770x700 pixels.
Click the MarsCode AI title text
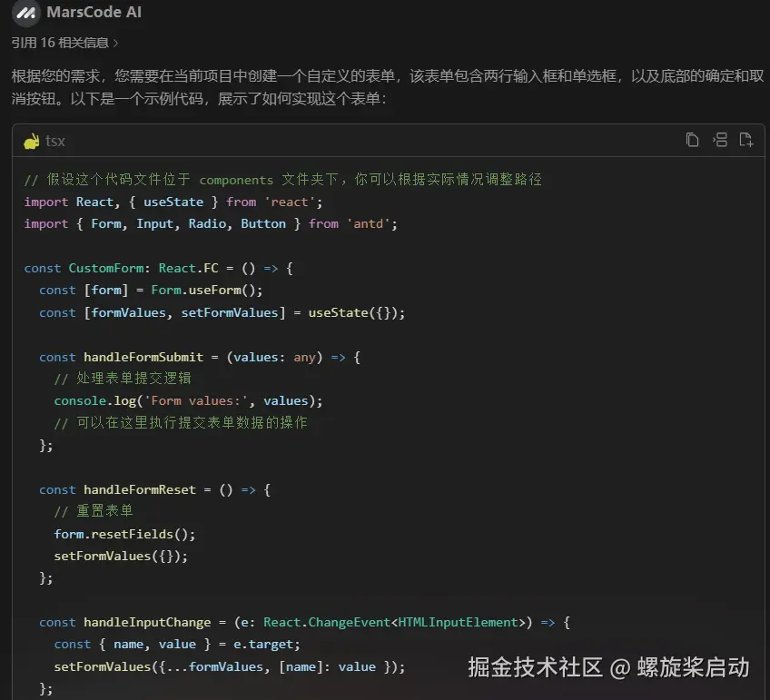coord(94,12)
